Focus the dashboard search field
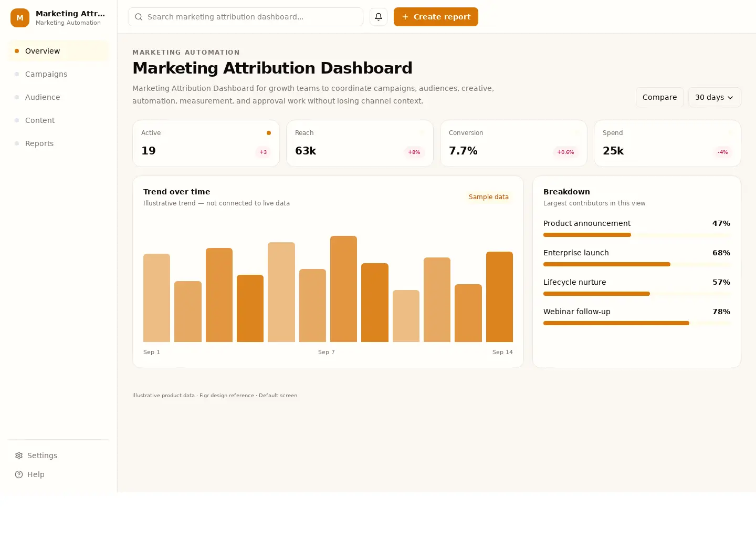Viewport: 756px width, 538px height. pyautogui.click(x=246, y=17)
